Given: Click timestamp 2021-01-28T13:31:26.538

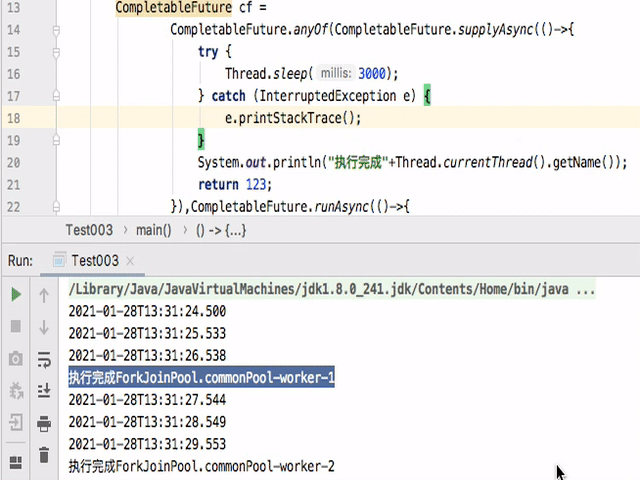Looking at the screenshot, I should pyautogui.click(x=147, y=356).
